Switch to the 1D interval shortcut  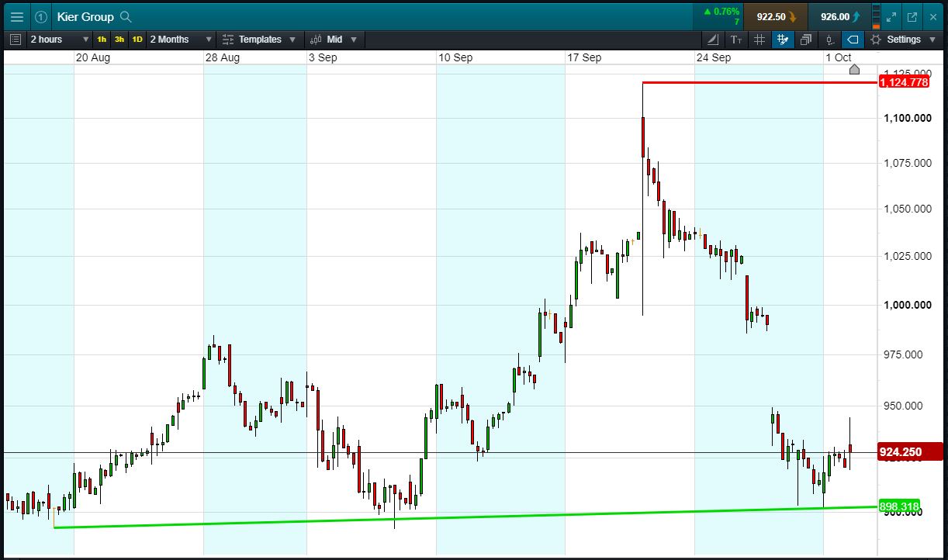pos(137,40)
